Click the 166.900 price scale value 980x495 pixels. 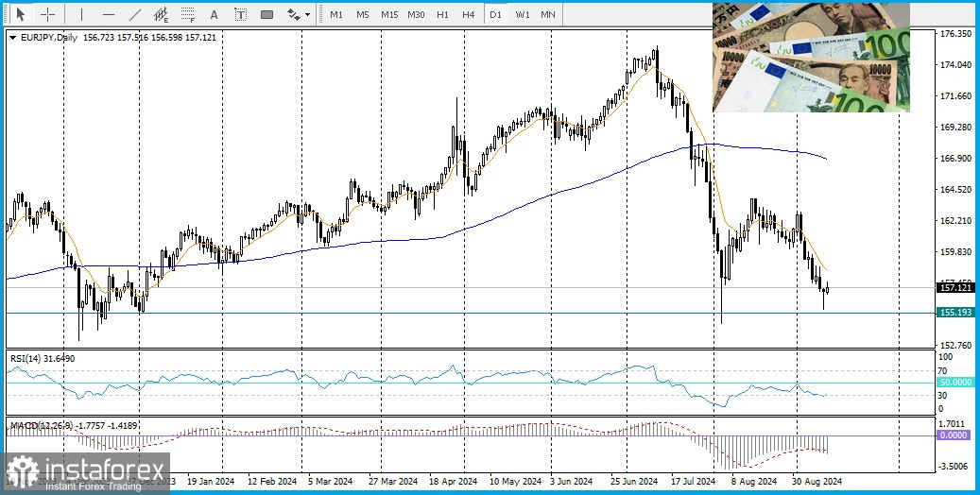click(956, 159)
